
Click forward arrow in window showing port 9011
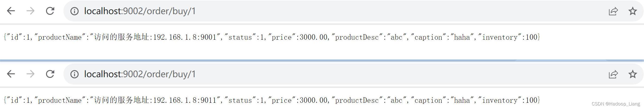(x=30, y=74)
